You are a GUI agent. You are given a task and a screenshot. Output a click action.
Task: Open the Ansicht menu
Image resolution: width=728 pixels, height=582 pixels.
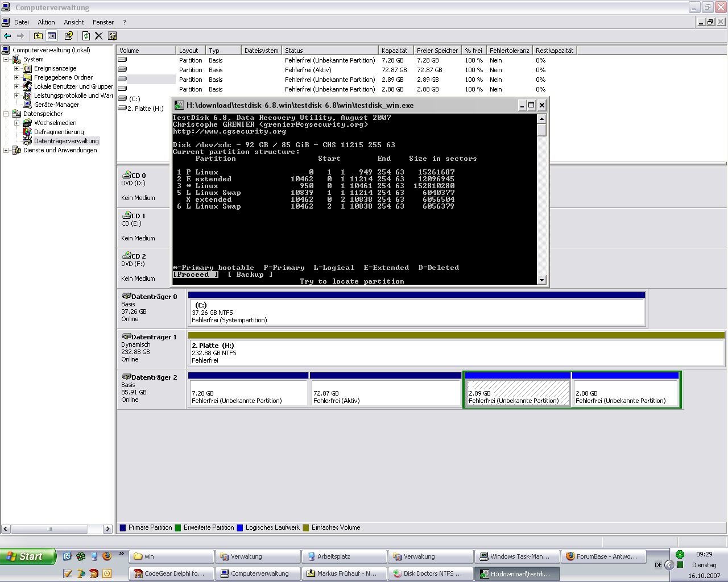point(74,22)
